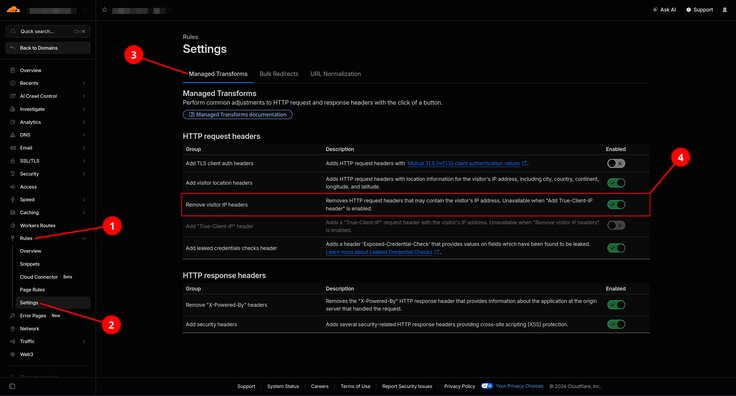The width and height of the screenshot is (736, 396).
Task: Click the Security shield icon
Action: coord(13,174)
